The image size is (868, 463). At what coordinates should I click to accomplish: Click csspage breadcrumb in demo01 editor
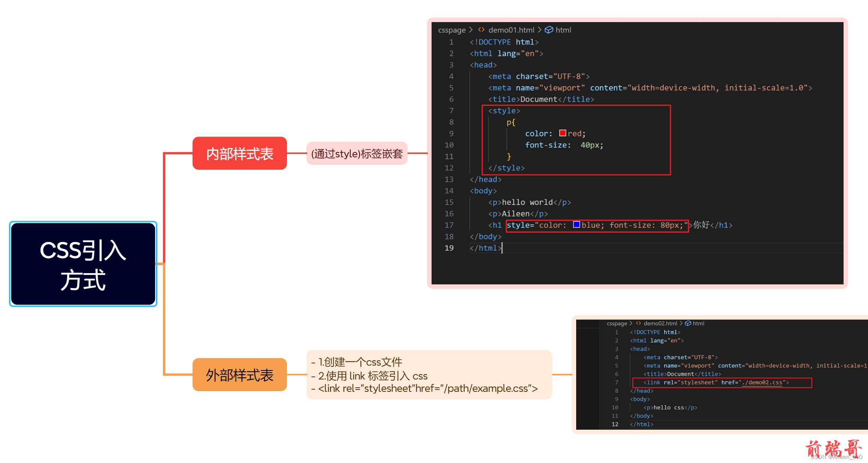(452, 30)
